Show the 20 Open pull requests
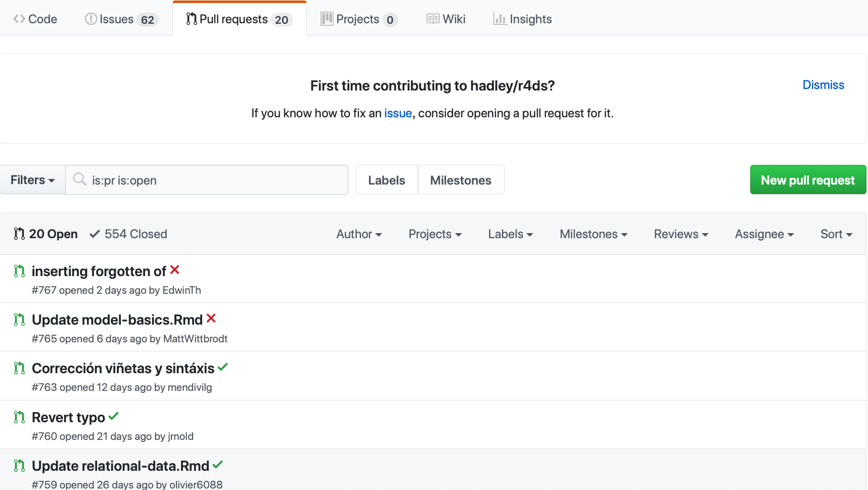The image size is (868, 490). click(46, 234)
